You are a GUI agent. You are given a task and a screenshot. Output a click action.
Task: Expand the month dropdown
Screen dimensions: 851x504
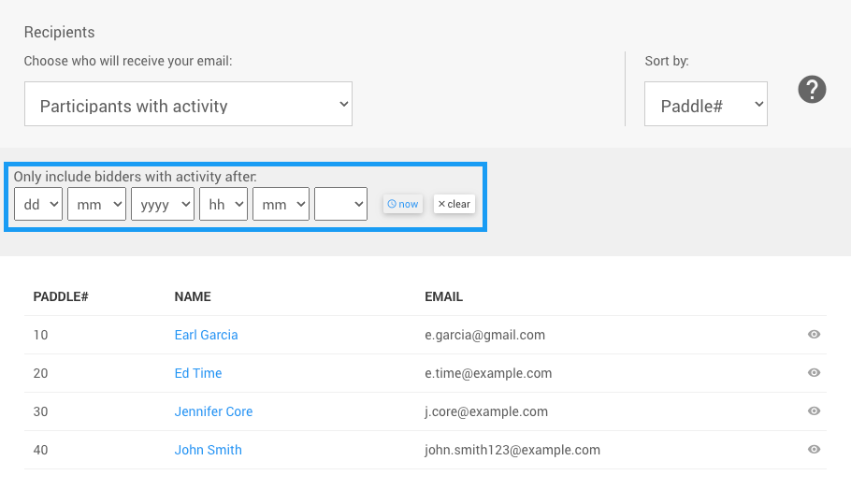click(96, 204)
